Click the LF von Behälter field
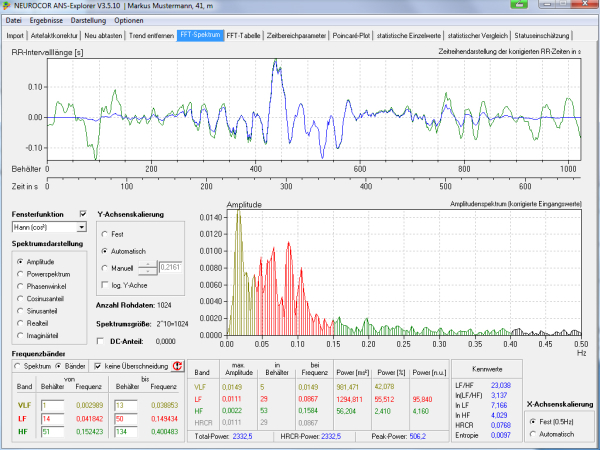This screenshot has height=450, width=600. [52, 419]
